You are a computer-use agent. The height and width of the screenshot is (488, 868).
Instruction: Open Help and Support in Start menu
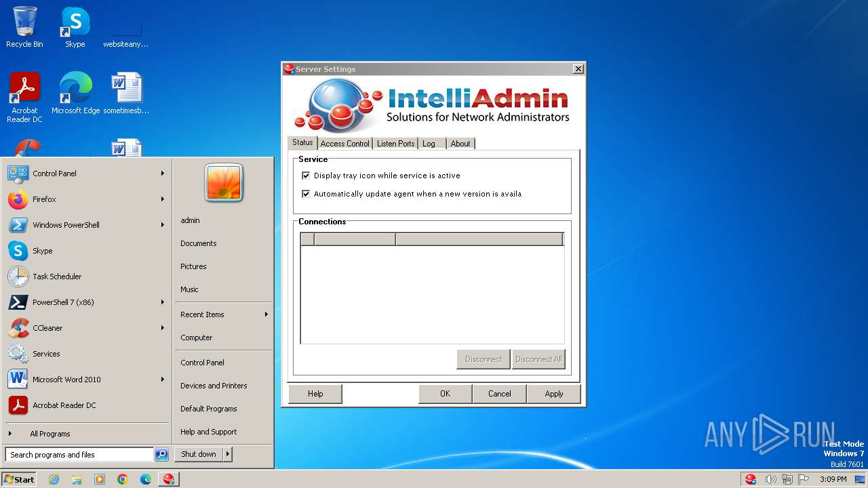(224, 432)
